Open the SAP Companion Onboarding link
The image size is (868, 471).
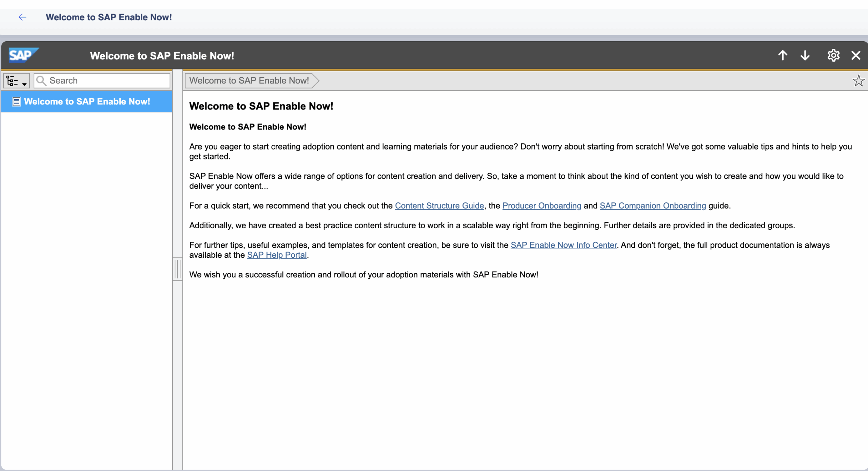click(x=653, y=206)
